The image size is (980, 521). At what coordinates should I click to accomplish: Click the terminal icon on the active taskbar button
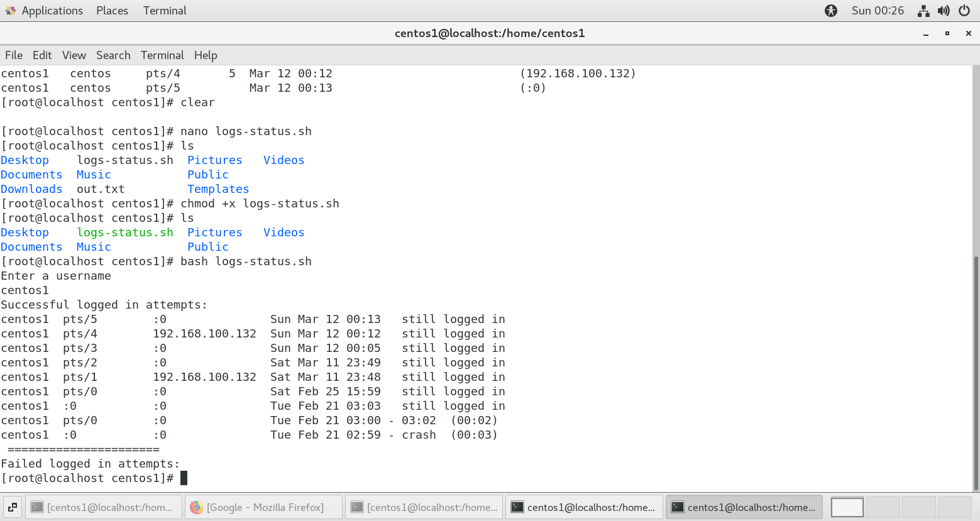678,507
